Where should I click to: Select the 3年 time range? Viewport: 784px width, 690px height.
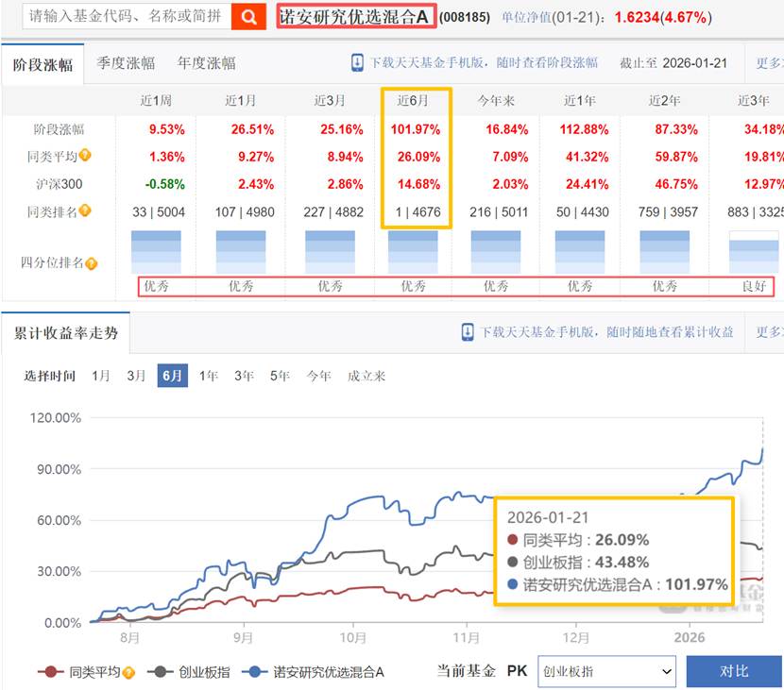coord(244,376)
